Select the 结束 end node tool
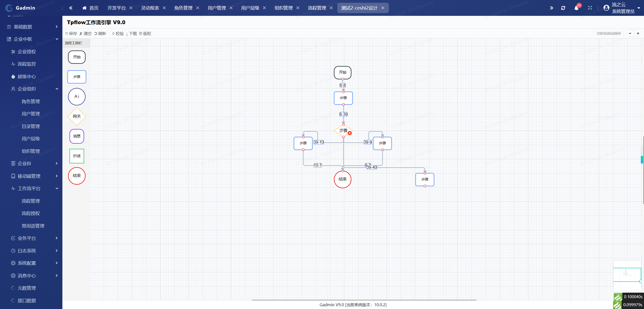This screenshot has height=309, width=644. pos(77,176)
